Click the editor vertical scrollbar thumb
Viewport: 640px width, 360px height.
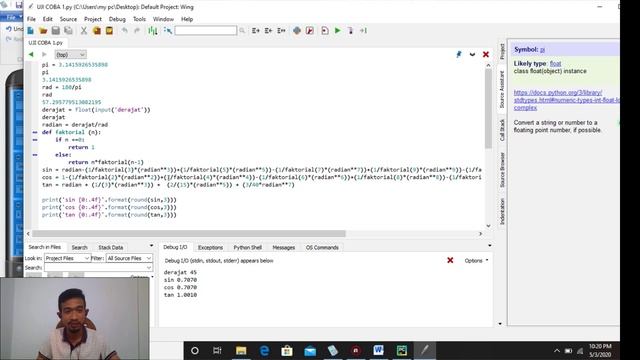click(x=488, y=108)
